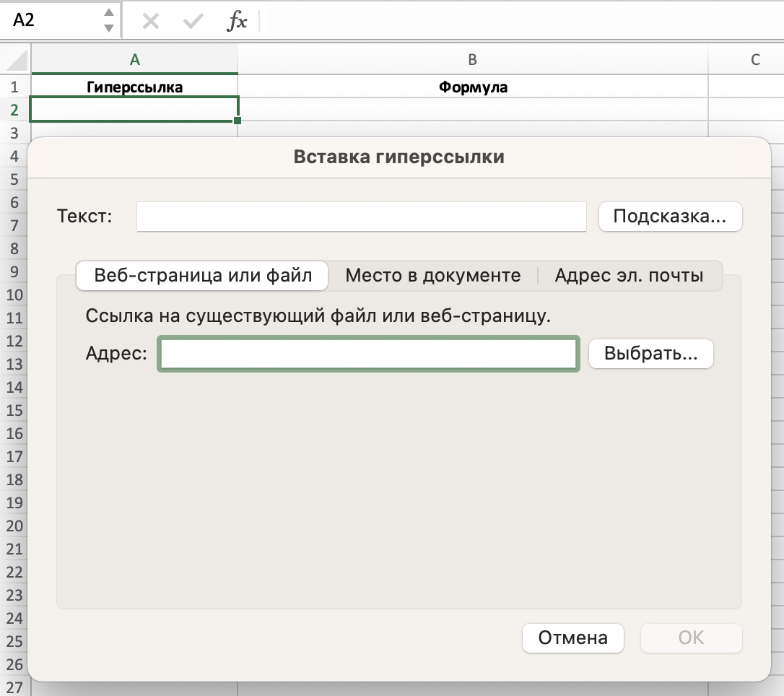Select row 15 header
The width and height of the screenshot is (784, 696).
14,411
